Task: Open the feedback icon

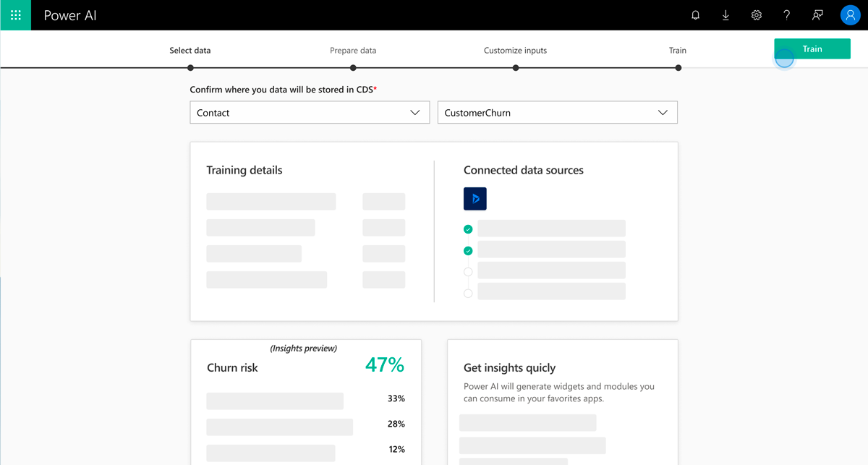Action: [x=817, y=15]
